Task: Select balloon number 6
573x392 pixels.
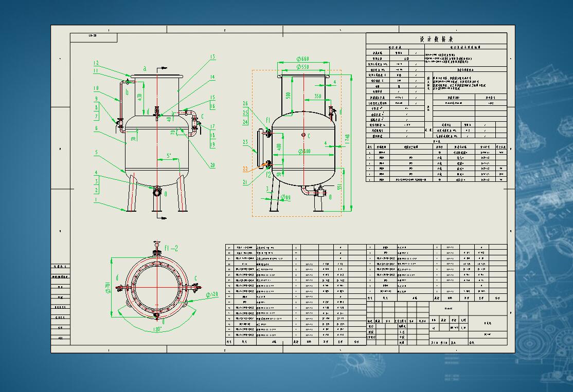Action: click(97, 128)
